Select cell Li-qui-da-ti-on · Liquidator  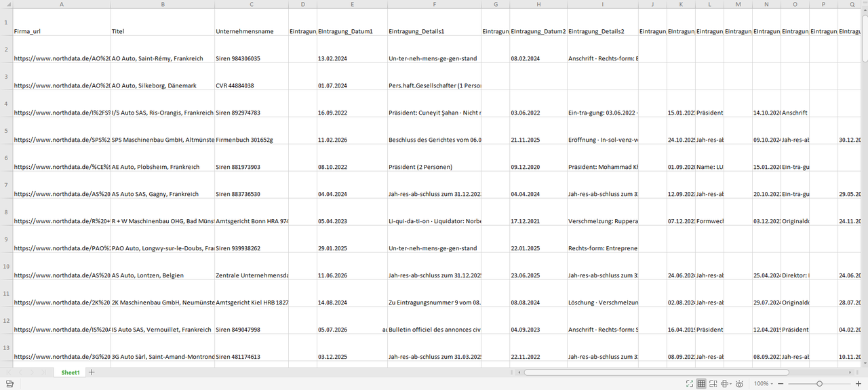[435, 212]
